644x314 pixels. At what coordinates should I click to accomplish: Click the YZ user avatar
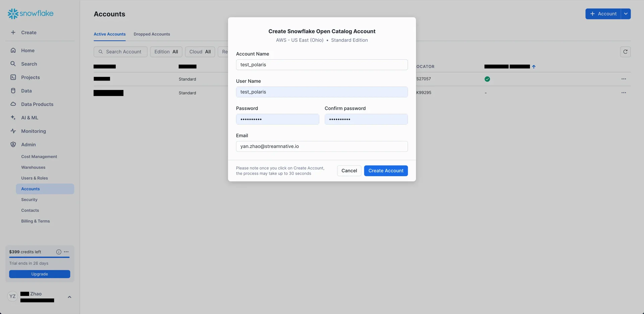(12, 297)
